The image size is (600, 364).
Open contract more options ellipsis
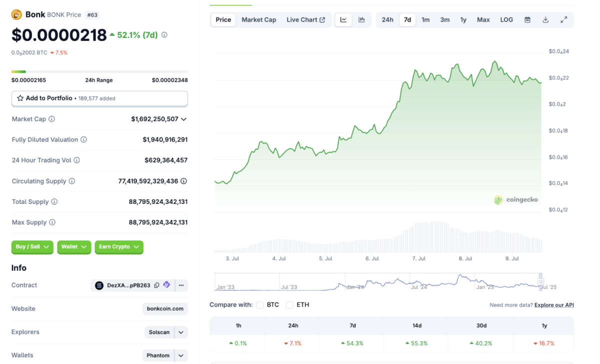click(x=181, y=285)
